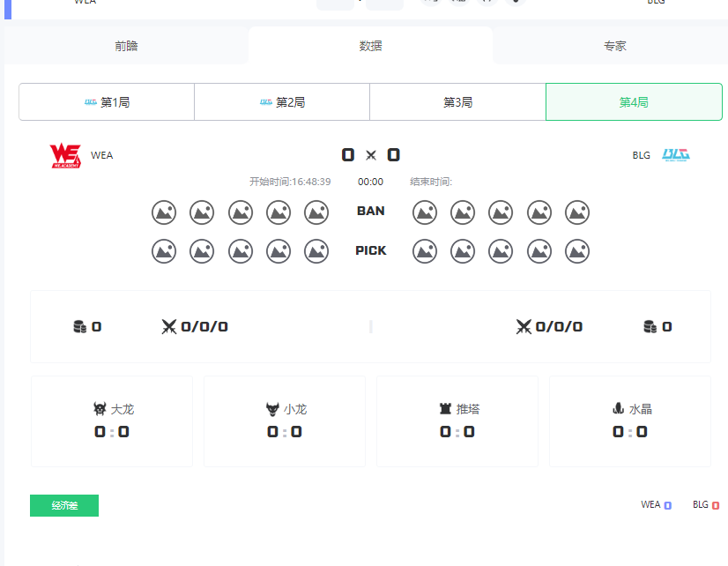This screenshot has height=566, width=728.
Task: Click BLG's first PICK placeholder image
Action: [x=425, y=251]
